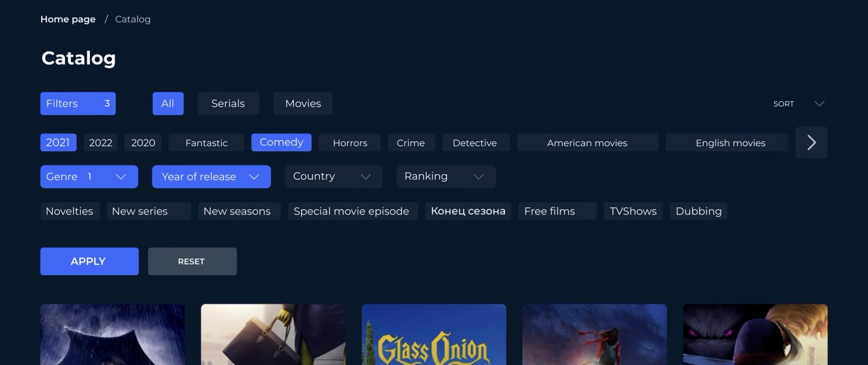Enable the Horrors genre tag
Image resolution: width=868 pixels, height=365 pixels.
350,143
